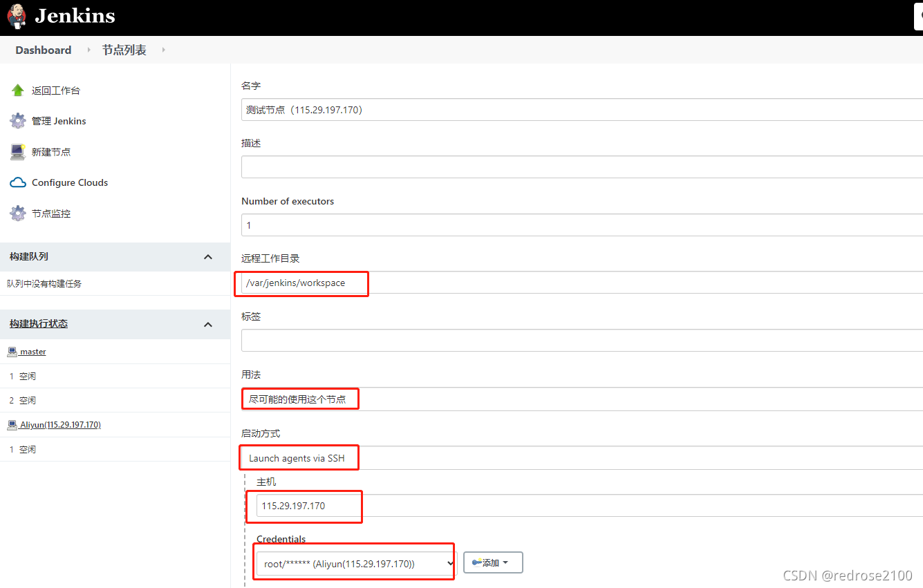Image resolution: width=923 pixels, height=588 pixels.
Task: Click the 用法 field label
Action: (251, 374)
